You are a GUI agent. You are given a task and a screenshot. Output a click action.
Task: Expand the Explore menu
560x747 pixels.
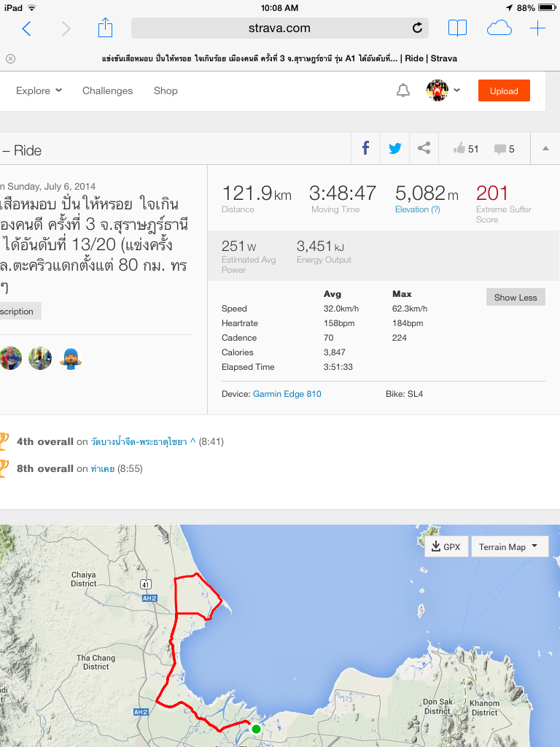[x=39, y=90]
